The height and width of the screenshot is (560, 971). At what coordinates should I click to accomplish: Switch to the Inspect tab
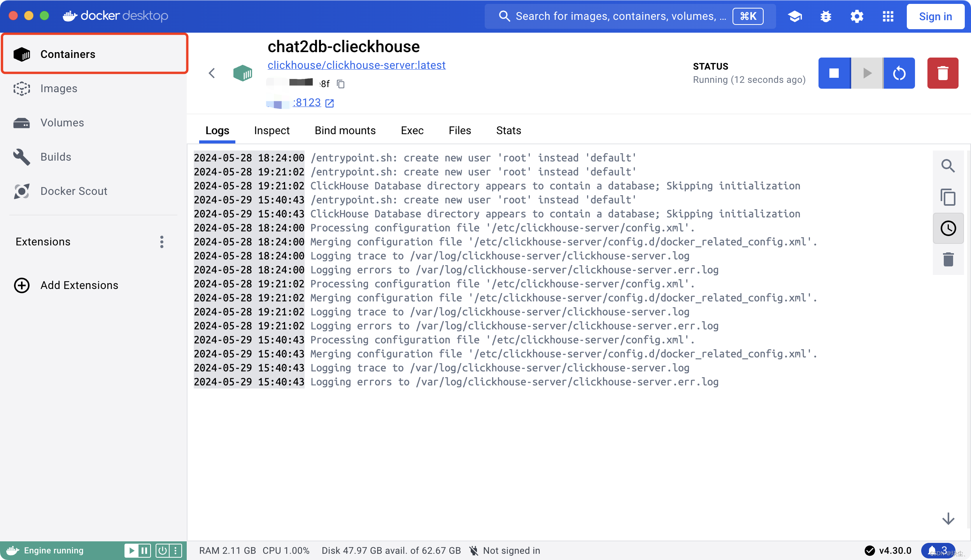coord(272,131)
